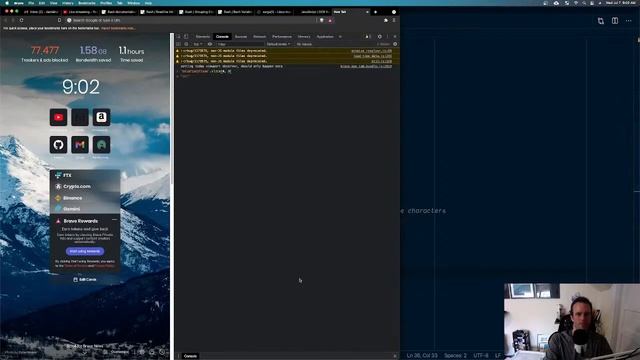The image size is (640, 360).
Task: Select the Binance card
Action: [x=85, y=198]
